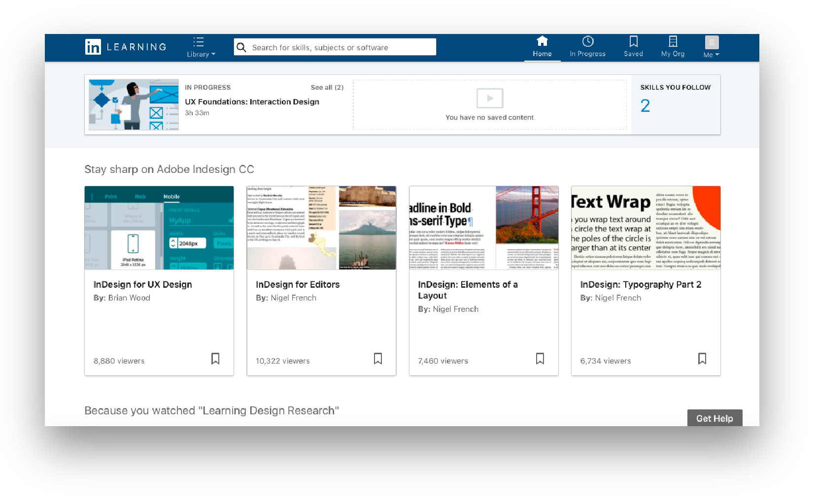Click the Get Help button
The width and height of the screenshot is (817, 504).
[x=715, y=418]
